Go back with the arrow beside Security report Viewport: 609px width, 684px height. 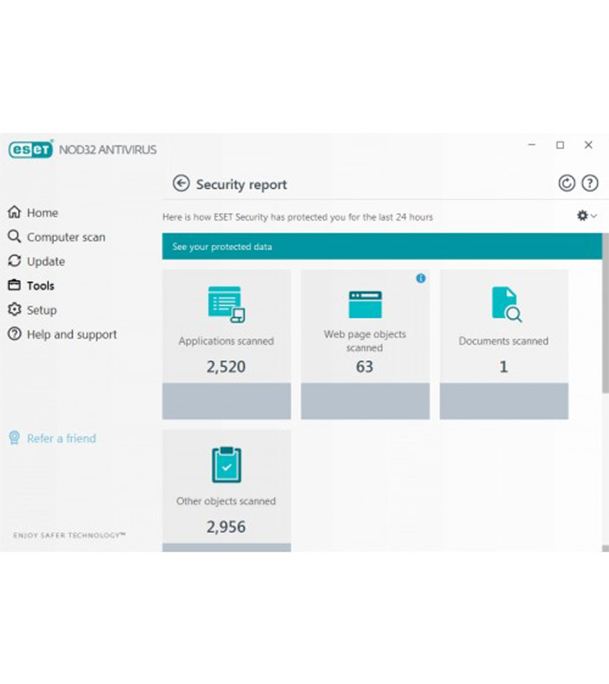pos(181,184)
